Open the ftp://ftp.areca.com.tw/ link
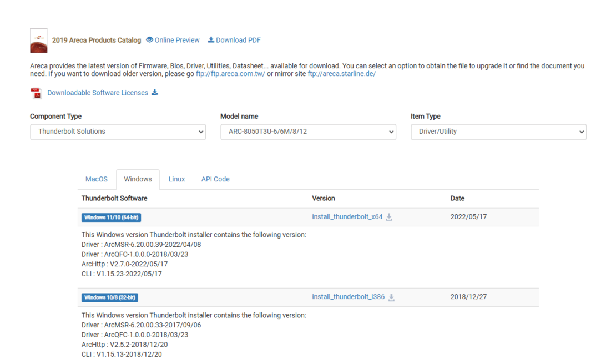The height and width of the screenshot is (364, 616). click(230, 73)
